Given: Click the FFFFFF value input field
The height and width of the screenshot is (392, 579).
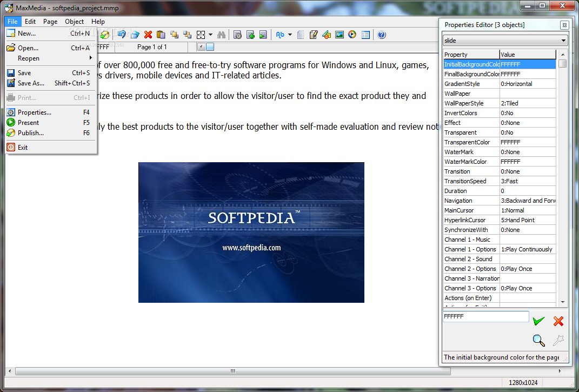Looking at the screenshot, I should 486,316.
